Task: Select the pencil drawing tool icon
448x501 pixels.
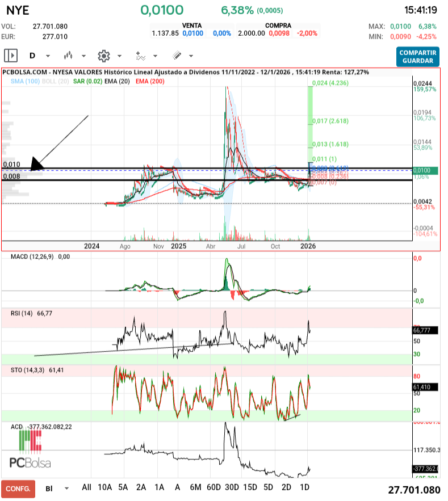Action: click(x=177, y=56)
